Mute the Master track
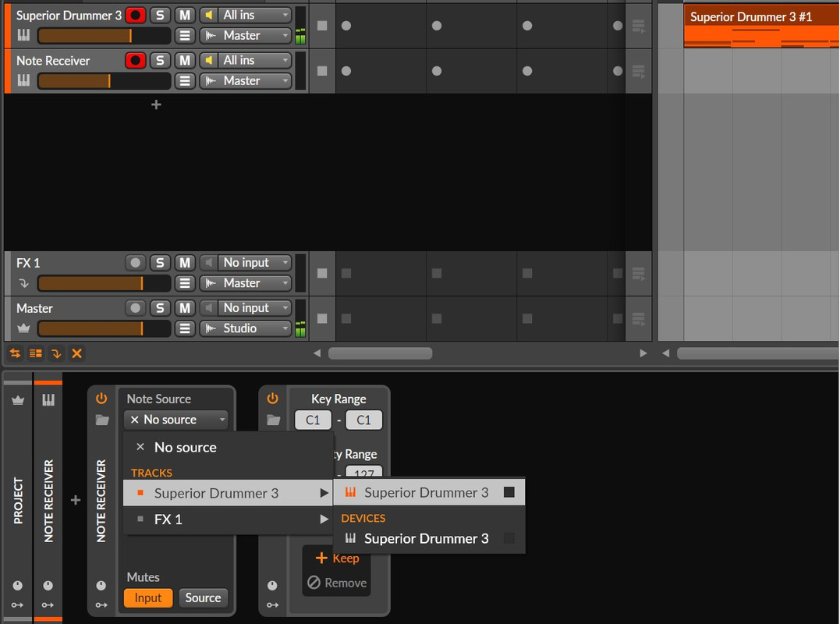840x624 pixels. click(185, 308)
